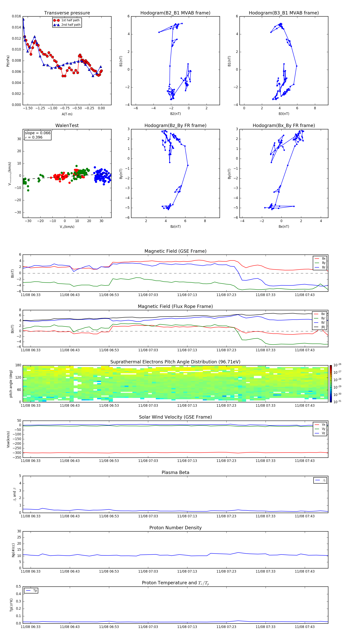Select the Bx' entry in the flux rope legend
This screenshot has width=351, height=644.
tap(320, 314)
